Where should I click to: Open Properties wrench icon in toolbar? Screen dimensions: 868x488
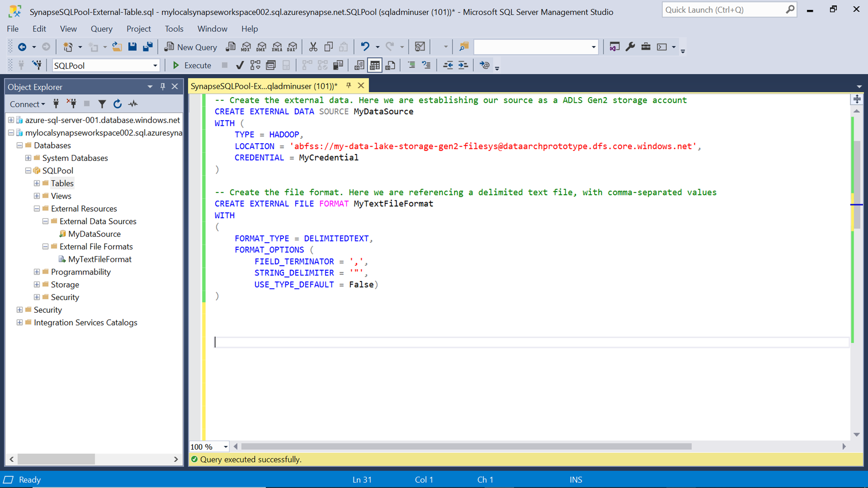(630, 47)
